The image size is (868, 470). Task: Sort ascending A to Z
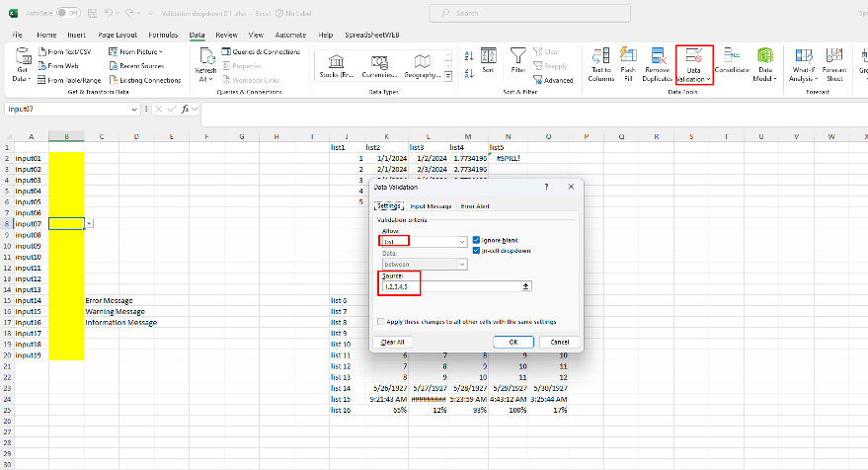(x=469, y=56)
